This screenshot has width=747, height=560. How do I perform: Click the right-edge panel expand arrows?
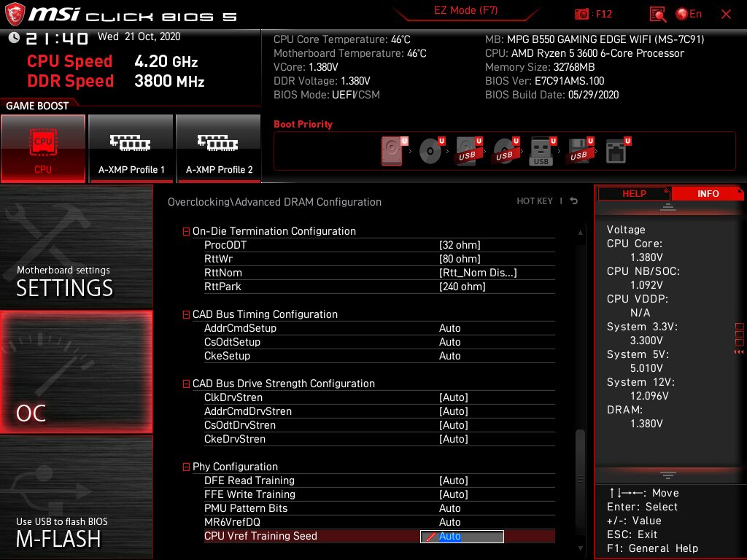point(739,352)
